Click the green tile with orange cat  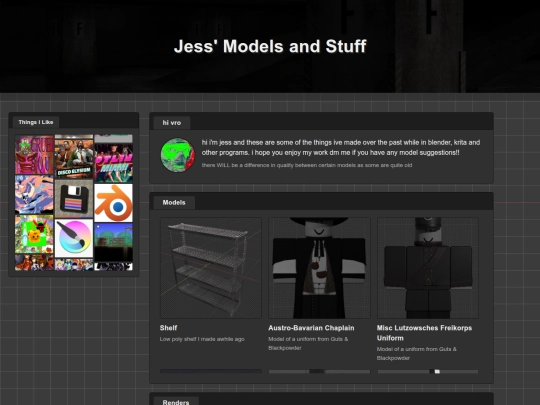[34, 234]
